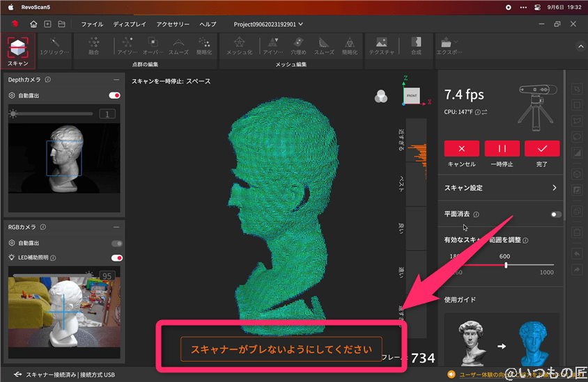The image size is (588, 382).
Task: Expand the スキャン設定 section
Action: click(x=555, y=188)
